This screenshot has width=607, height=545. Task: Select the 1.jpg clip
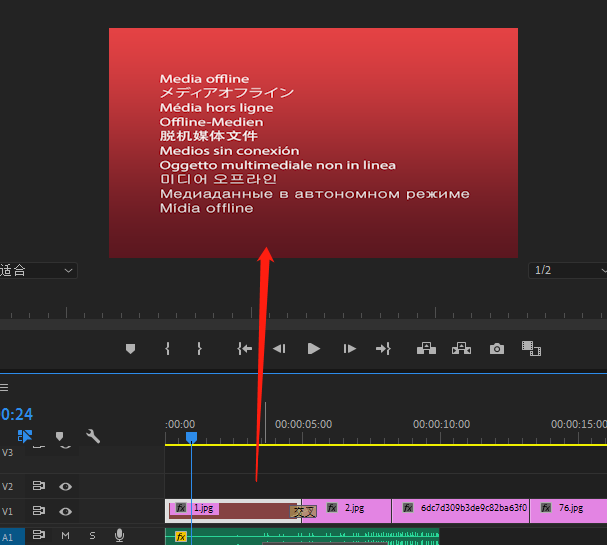point(232,511)
